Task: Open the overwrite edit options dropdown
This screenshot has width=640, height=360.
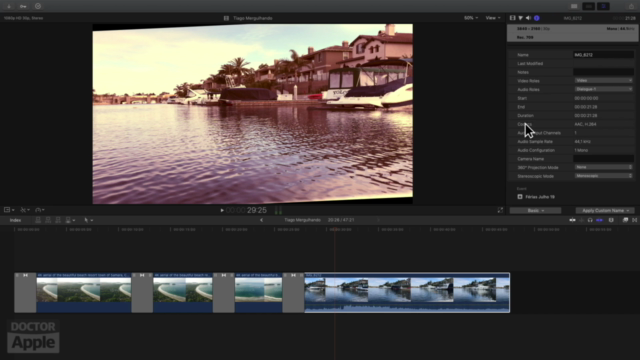Action: coord(70,220)
